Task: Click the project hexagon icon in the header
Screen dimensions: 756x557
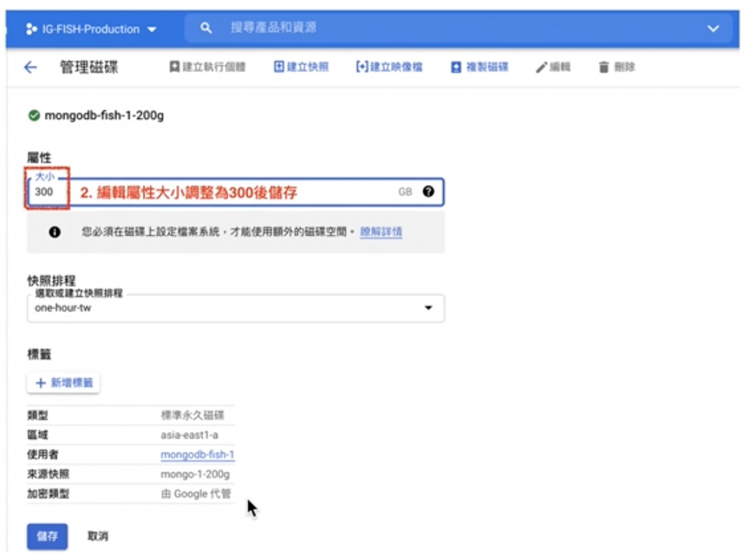Action: (31, 29)
